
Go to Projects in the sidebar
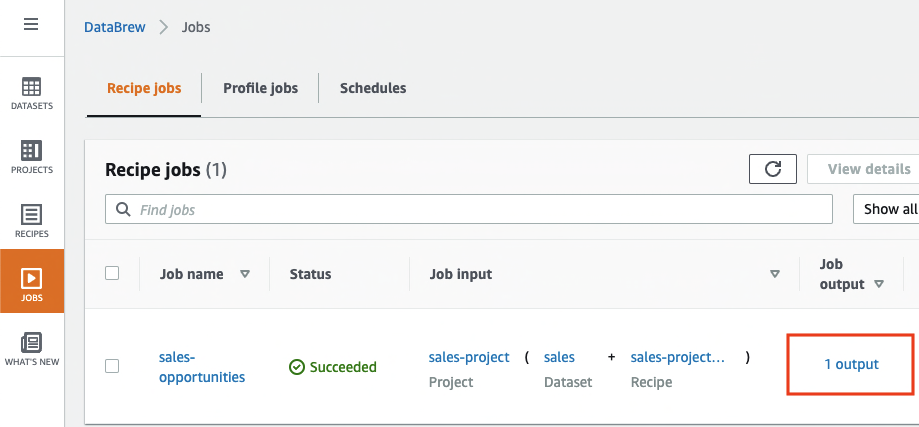pos(31,156)
